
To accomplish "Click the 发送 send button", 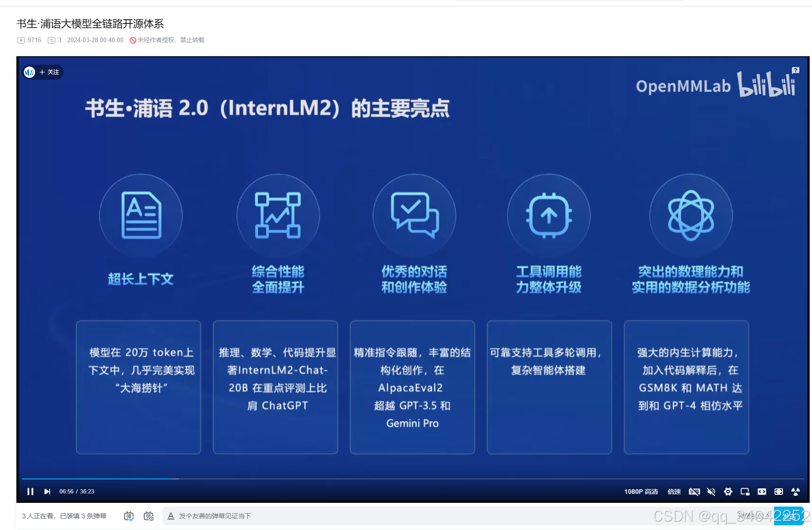I will coord(789,516).
